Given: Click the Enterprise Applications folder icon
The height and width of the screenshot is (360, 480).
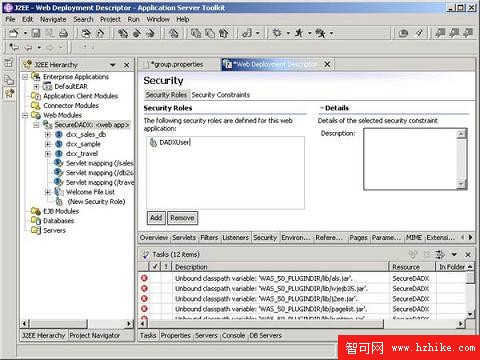Looking at the screenshot, I should (x=36, y=76).
